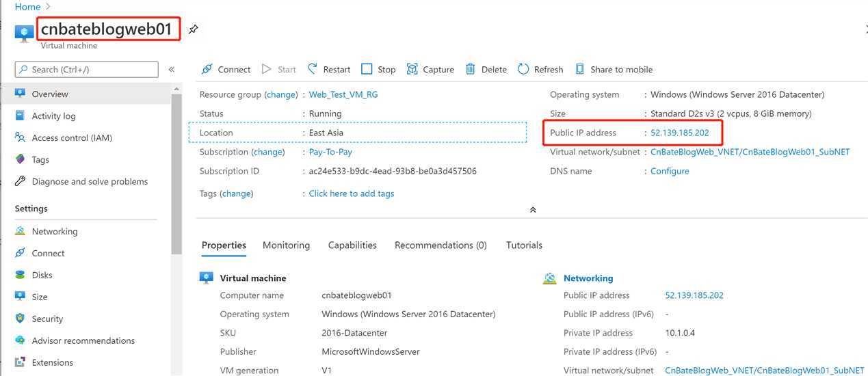868x376 pixels.
Task: Click change next to Tags
Action: click(x=237, y=193)
